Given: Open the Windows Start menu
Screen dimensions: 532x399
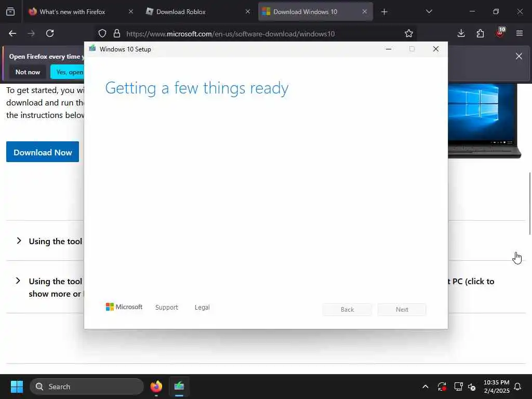Looking at the screenshot, I should 17,387.
